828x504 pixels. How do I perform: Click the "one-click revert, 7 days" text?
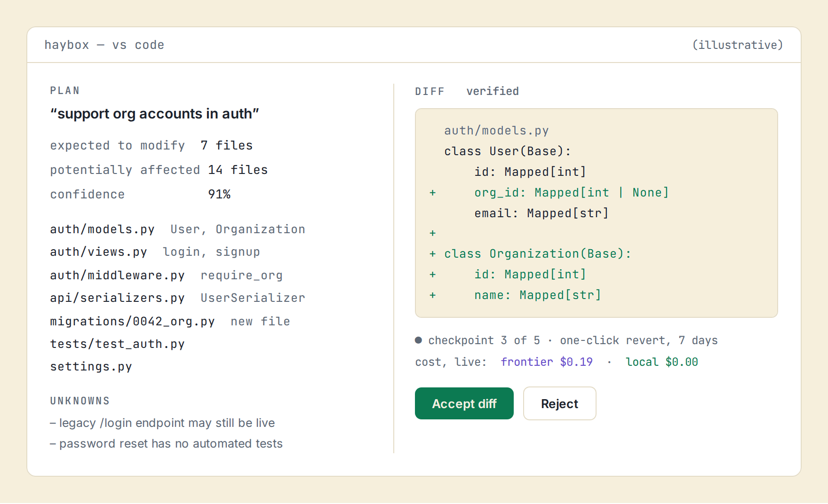[x=639, y=340]
